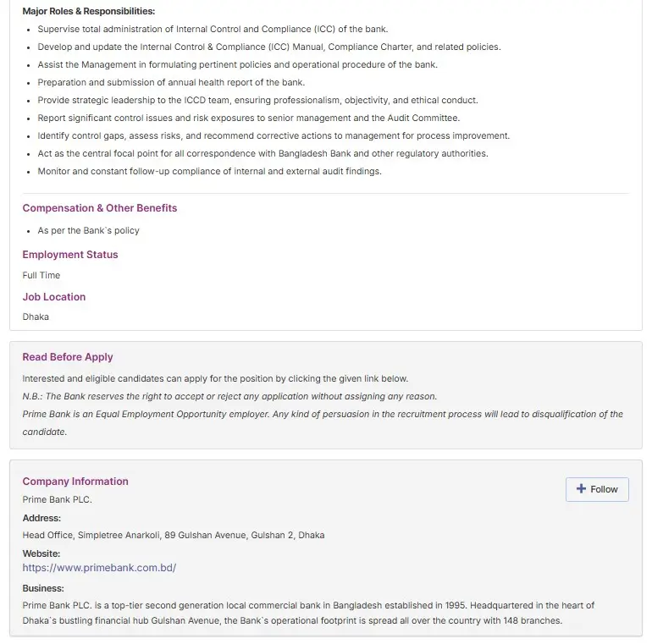Click the 'As per the Bank's policy' bullet
Image resolution: width=652 pixels, height=644 pixels.
coord(89,230)
